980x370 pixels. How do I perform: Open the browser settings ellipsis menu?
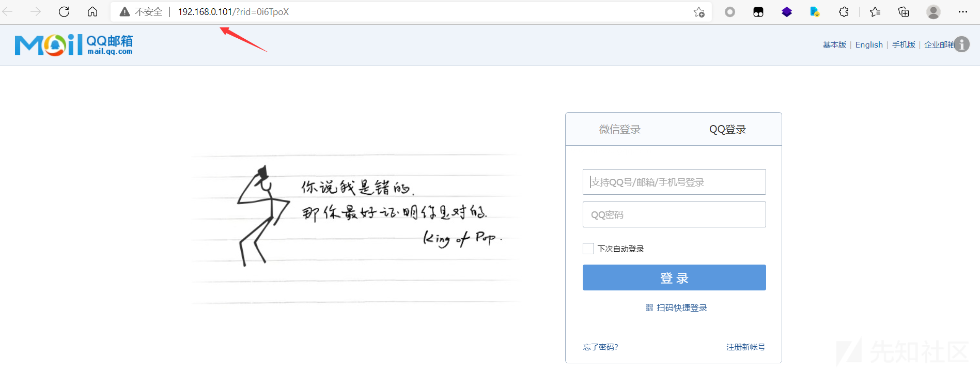[x=962, y=12]
